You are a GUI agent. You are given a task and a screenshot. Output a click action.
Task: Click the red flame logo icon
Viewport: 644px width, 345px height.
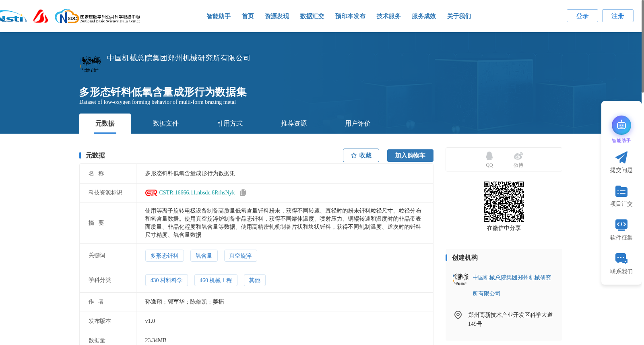pos(41,16)
